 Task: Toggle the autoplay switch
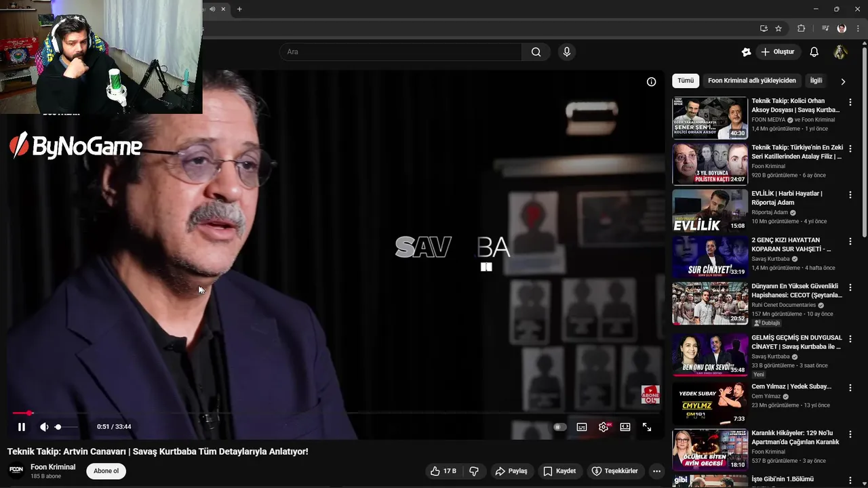pos(559,427)
